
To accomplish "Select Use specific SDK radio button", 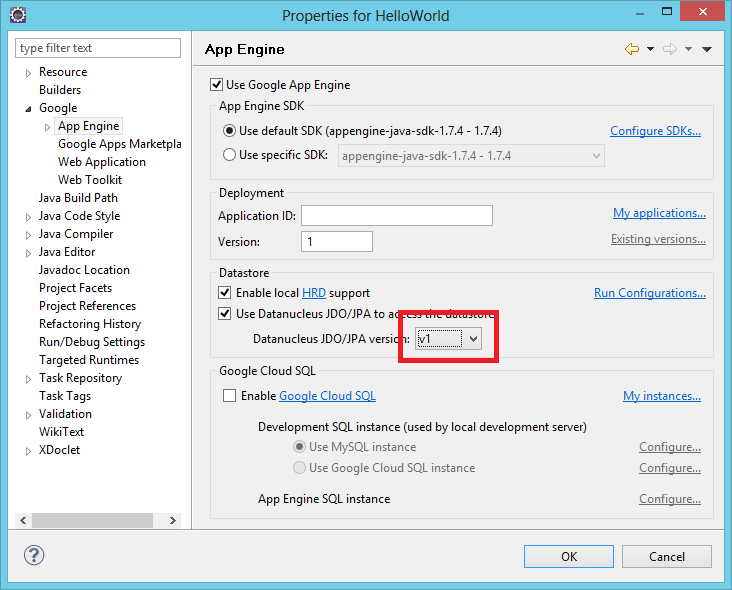I will (x=229, y=155).
